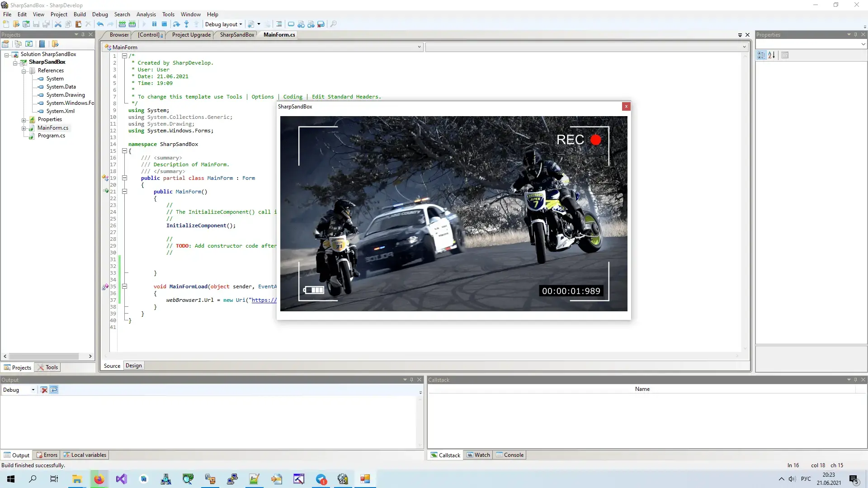The width and height of the screenshot is (868, 488).
Task: Open the Debug category dropdown in Output
Action: coord(19,390)
